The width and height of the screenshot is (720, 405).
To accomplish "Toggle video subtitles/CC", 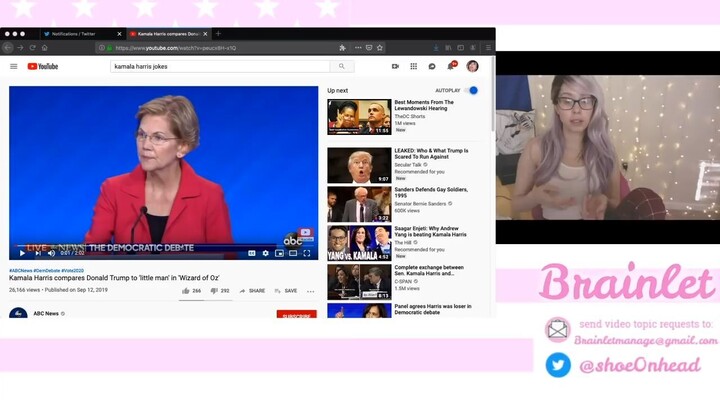I will click(x=252, y=253).
